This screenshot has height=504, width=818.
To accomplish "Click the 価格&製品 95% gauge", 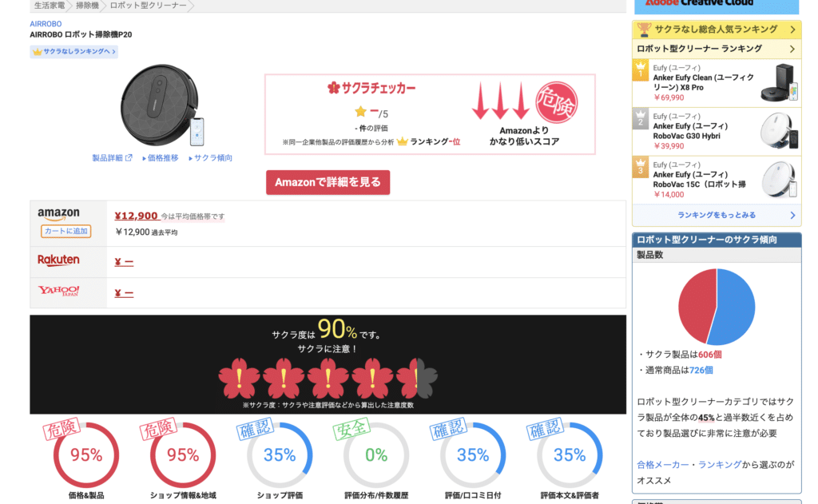I will [86, 455].
